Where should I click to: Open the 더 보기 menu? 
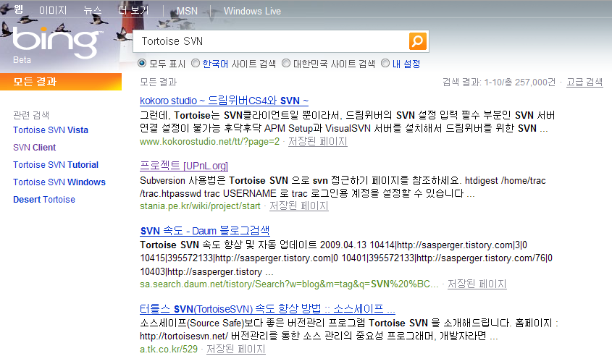[x=133, y=11]
